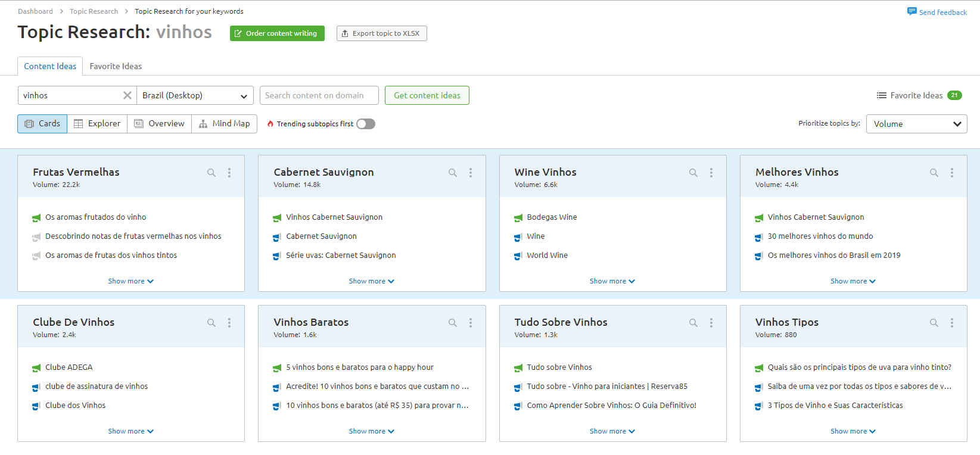The height and width of the screenshot is (455, 980).
Task: Select the Cards view
Action: click(x=42, y=124)
